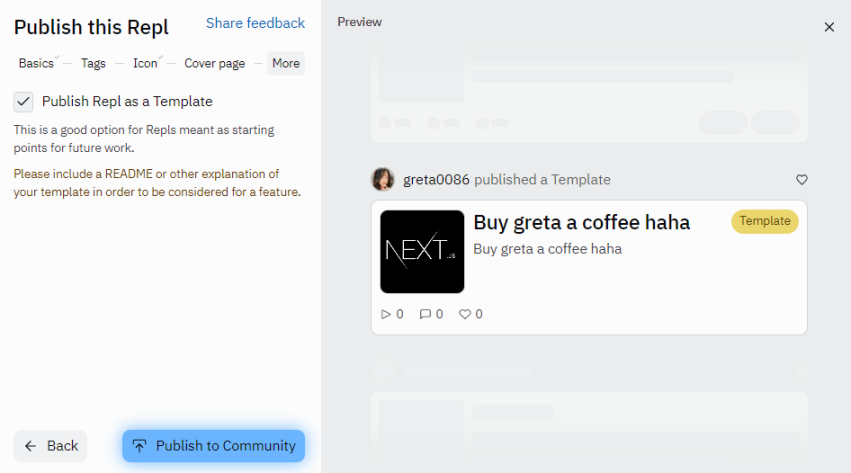Click the card title Buy greta a coffee haha

click(581, 222)
